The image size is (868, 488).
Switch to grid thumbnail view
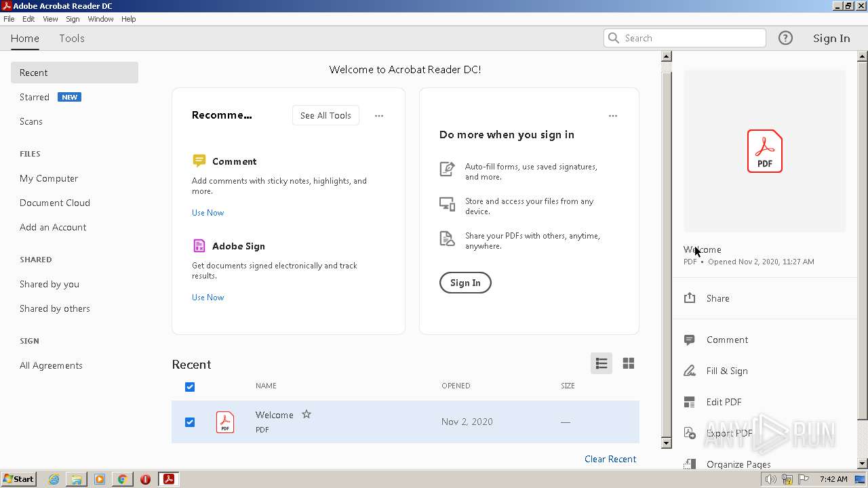(629, 363)
